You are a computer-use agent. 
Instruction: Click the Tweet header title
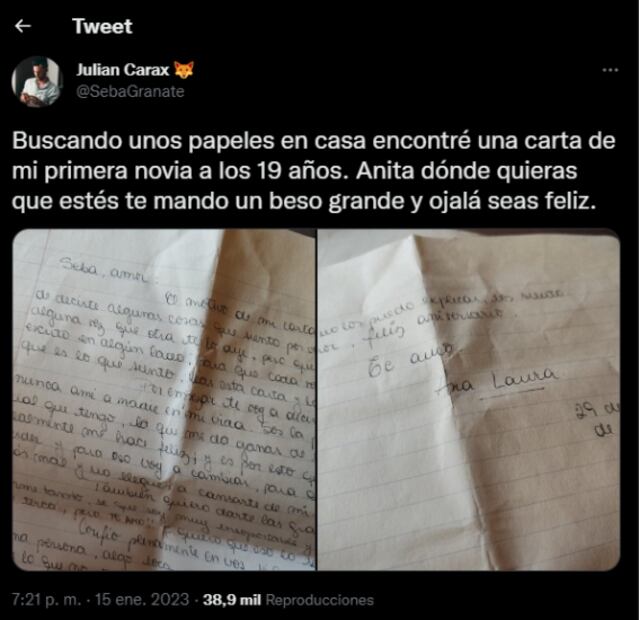[x=102, y=26]
